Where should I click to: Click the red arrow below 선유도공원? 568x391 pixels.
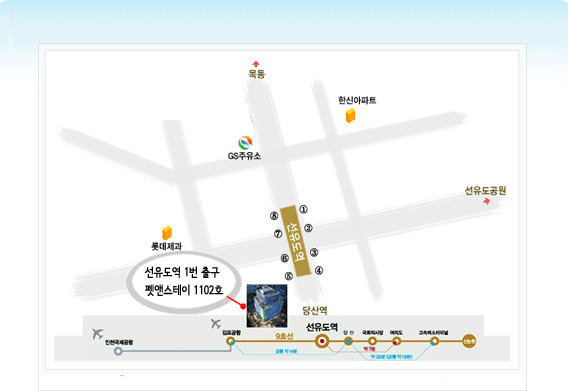coord(486,200)
